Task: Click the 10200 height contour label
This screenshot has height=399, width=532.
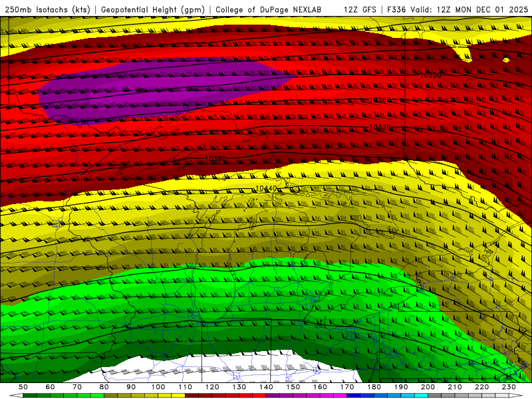Action: coord(430,75)
